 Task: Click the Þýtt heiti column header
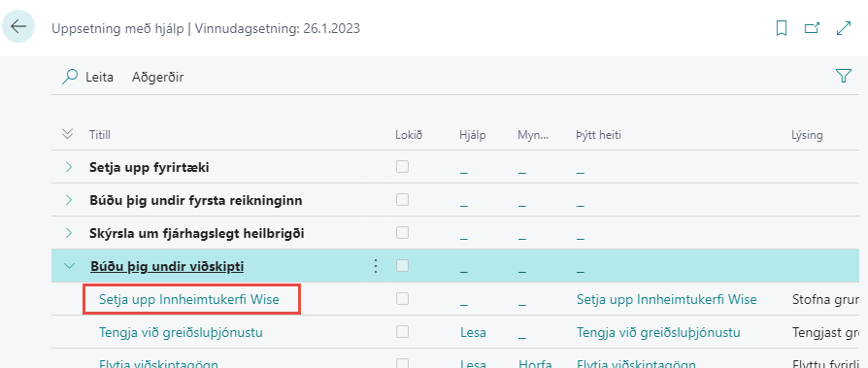pos(598,134)
